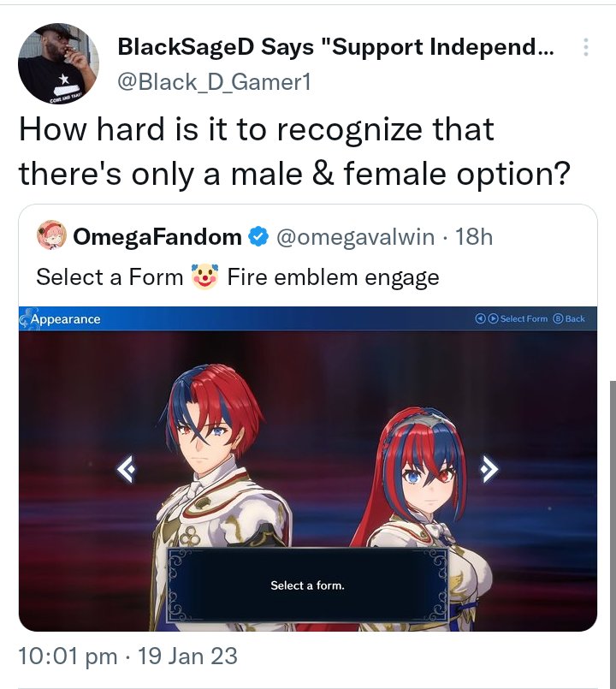Click the Appearance header icon in the game screenshot

point(26,319)
